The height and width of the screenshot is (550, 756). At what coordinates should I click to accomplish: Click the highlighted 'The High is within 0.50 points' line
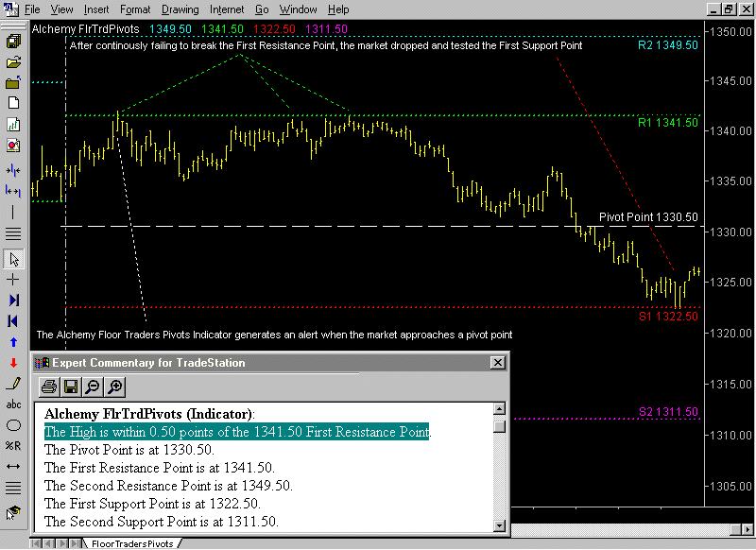point(237,432)
